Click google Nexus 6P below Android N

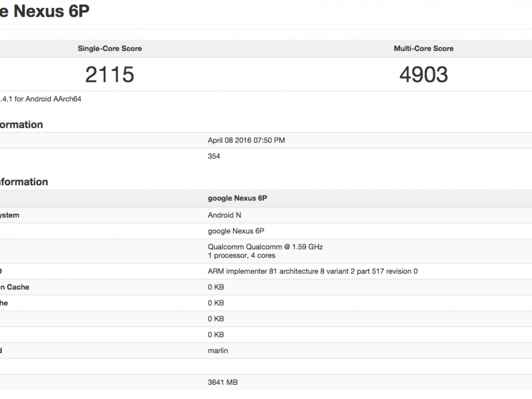click(236, 231)
